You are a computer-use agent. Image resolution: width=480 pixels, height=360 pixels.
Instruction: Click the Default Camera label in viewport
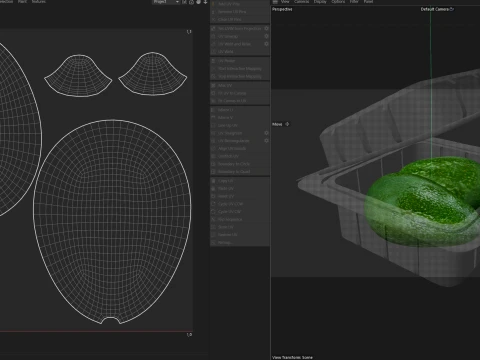click(435, 9)
